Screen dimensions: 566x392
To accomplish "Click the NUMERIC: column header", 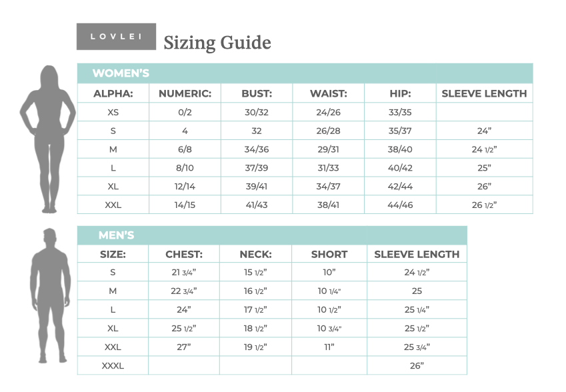I will [x=185, y=94].
